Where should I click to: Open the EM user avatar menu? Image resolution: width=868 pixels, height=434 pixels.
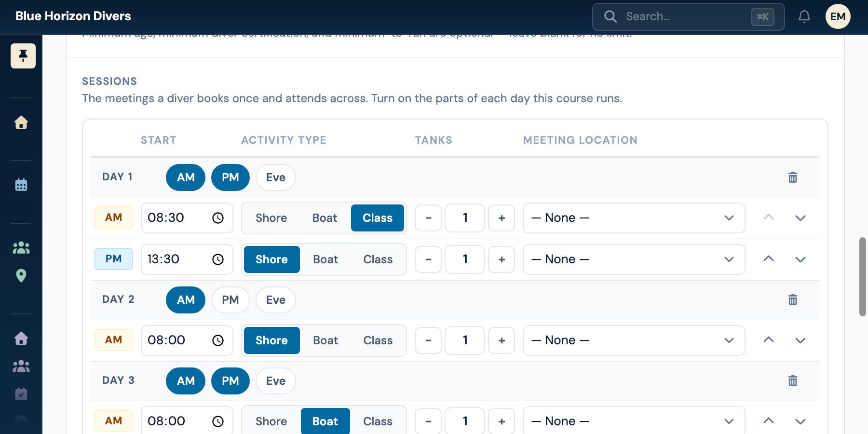pyautogui.click(x=838, y=17)
